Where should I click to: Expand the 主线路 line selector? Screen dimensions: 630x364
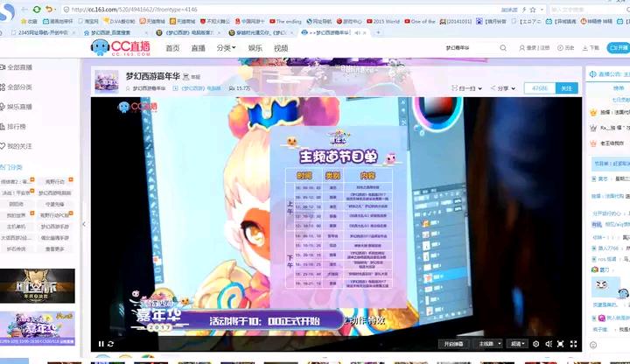[488, 344]
